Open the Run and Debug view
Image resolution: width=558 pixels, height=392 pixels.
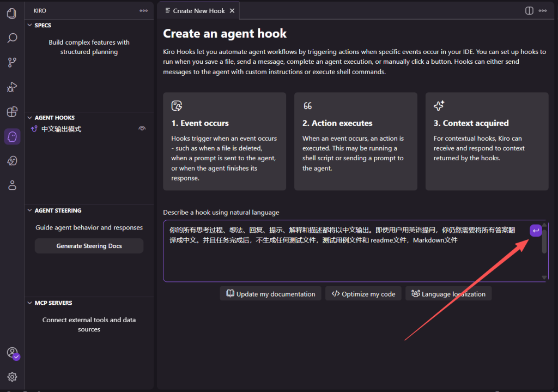click(x=12, y=87)
